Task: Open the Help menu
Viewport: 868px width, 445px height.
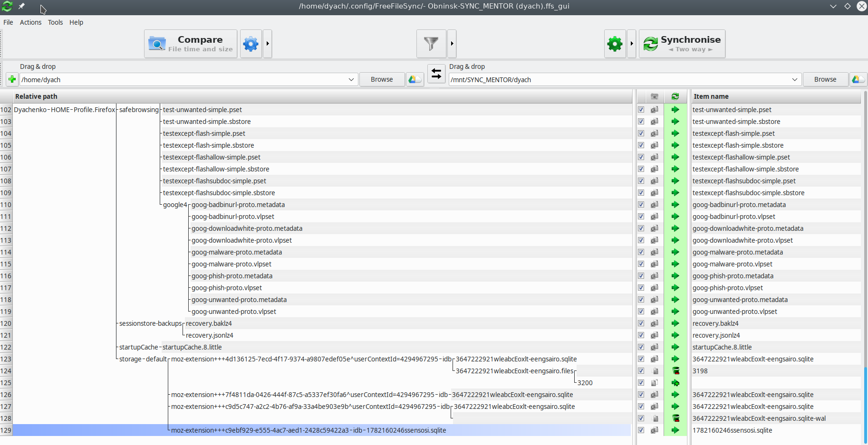Action: coord(76,22)
